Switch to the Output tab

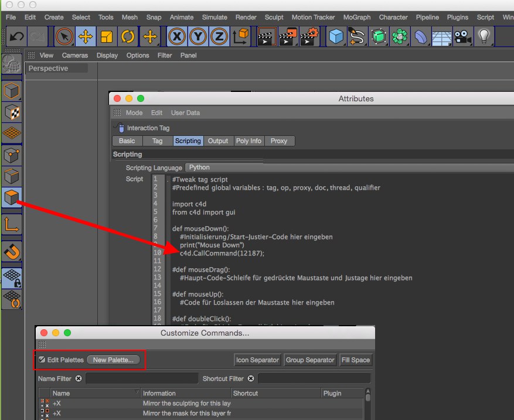218,141
